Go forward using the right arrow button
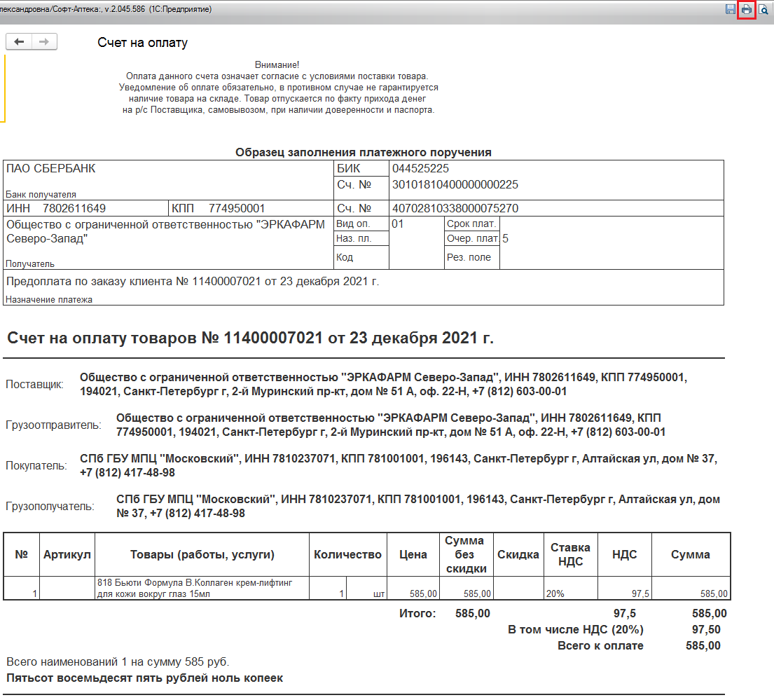Viewport: 774px width, 700px height. 44,42
